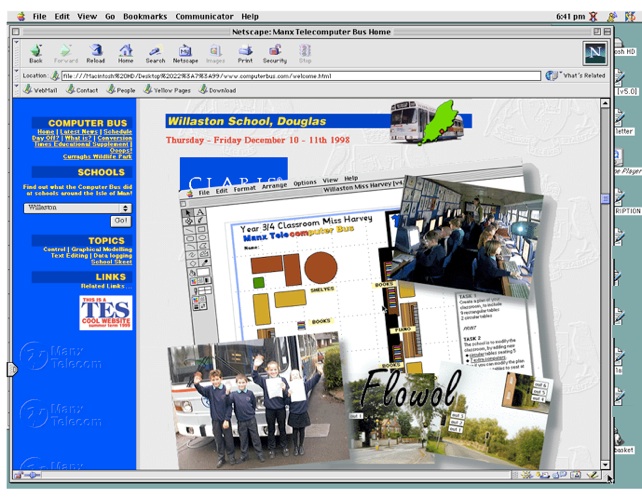This screenshot has height=498, width=642.
Task: Open the Bookmarks menu
Action: coord(144,17)
